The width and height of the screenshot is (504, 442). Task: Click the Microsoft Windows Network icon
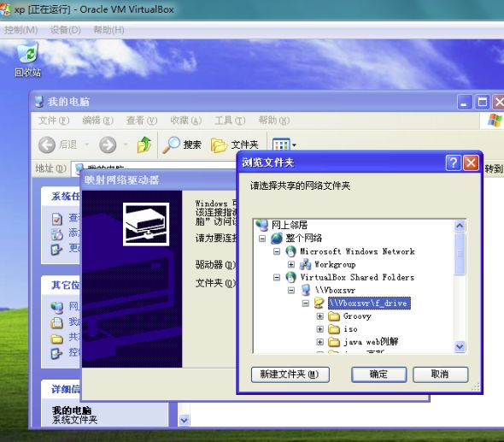[x=291, y=251]
